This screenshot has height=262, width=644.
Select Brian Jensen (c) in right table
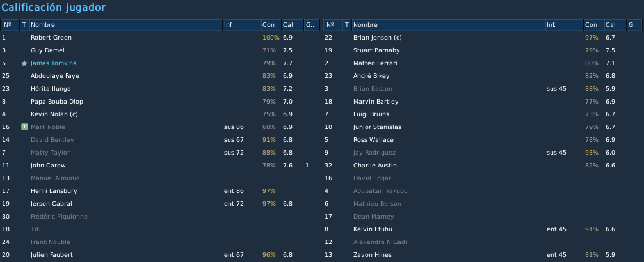pos(483,38)
